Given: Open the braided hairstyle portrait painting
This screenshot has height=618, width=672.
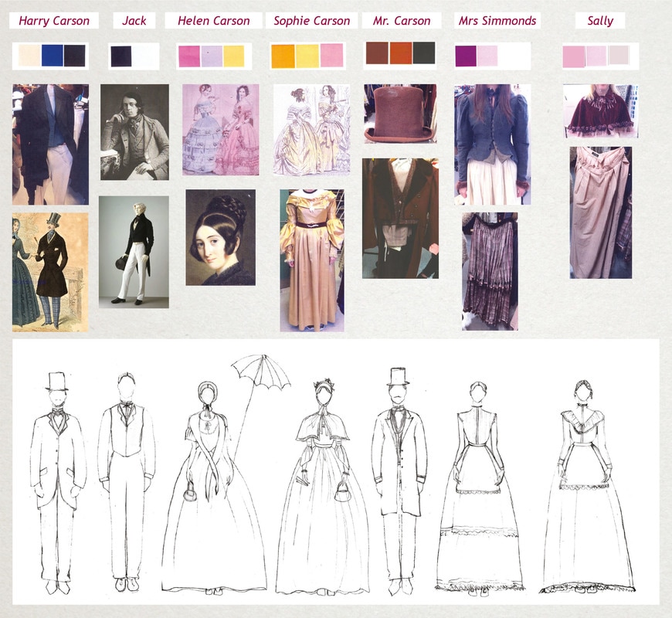Looking at the screenshot, I should coord(221,237).
